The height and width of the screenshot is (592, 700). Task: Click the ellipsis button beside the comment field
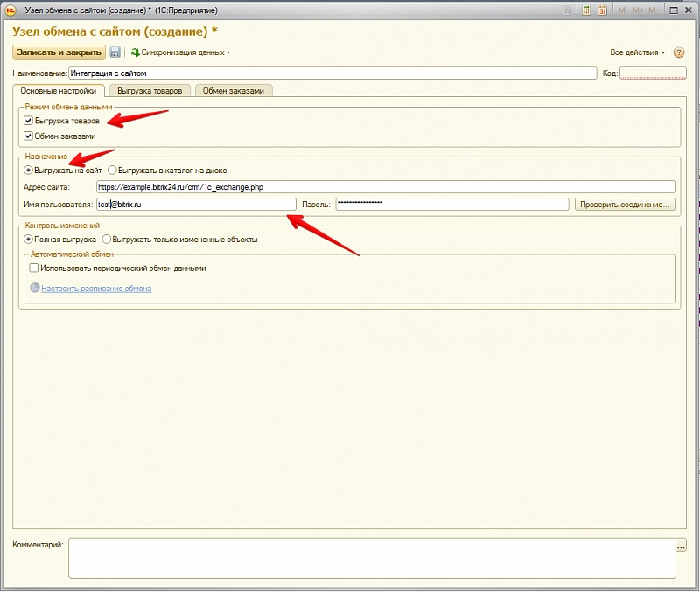[682, 546]
